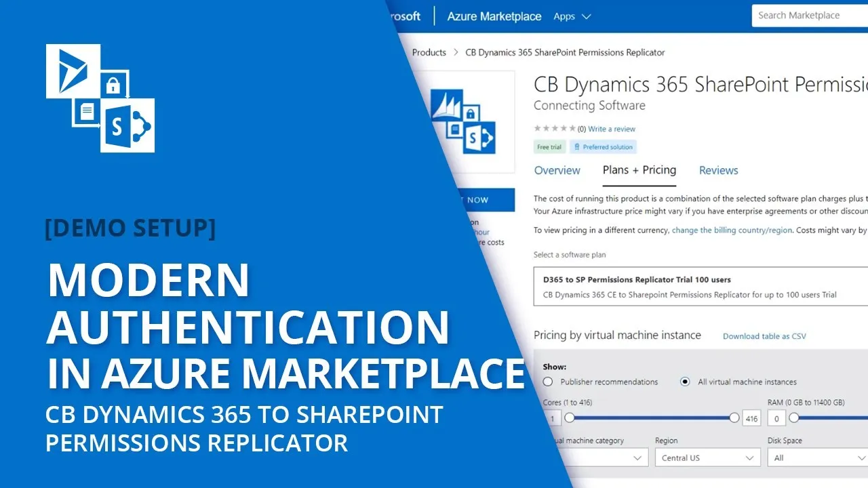Click the Cores maximum slider handle

(x=734, y=418)
